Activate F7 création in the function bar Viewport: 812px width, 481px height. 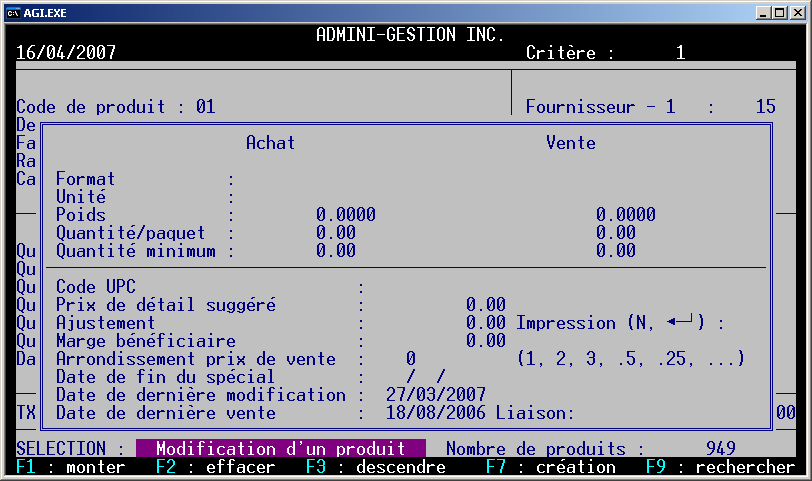click(x=551, y=467)
